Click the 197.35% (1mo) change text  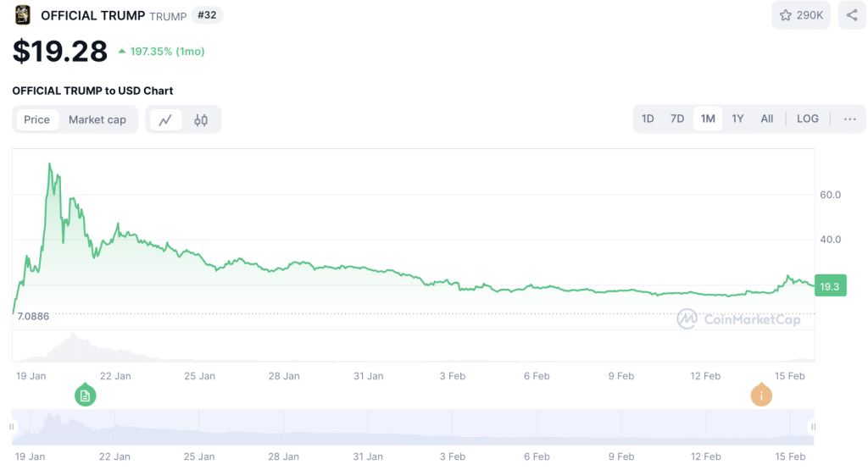167,52
